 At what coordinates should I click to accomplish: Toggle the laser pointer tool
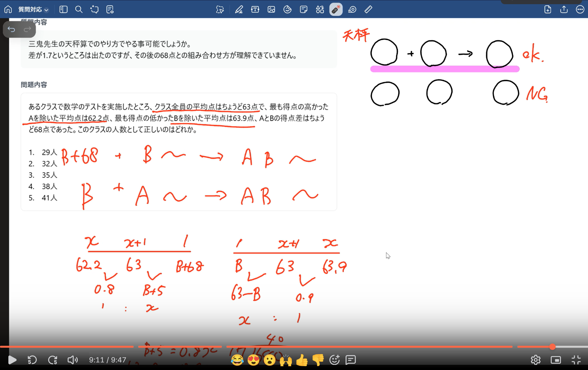(x=336, y=10)
